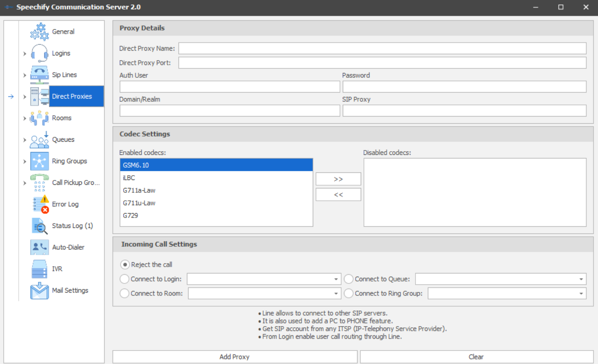598x364 pixels.
Task: Select the Reject the call option
Action: tap(125, 265)
